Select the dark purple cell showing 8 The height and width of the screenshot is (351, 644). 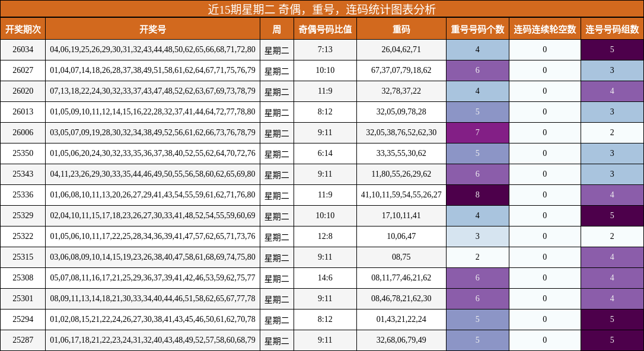coord(477,195)
